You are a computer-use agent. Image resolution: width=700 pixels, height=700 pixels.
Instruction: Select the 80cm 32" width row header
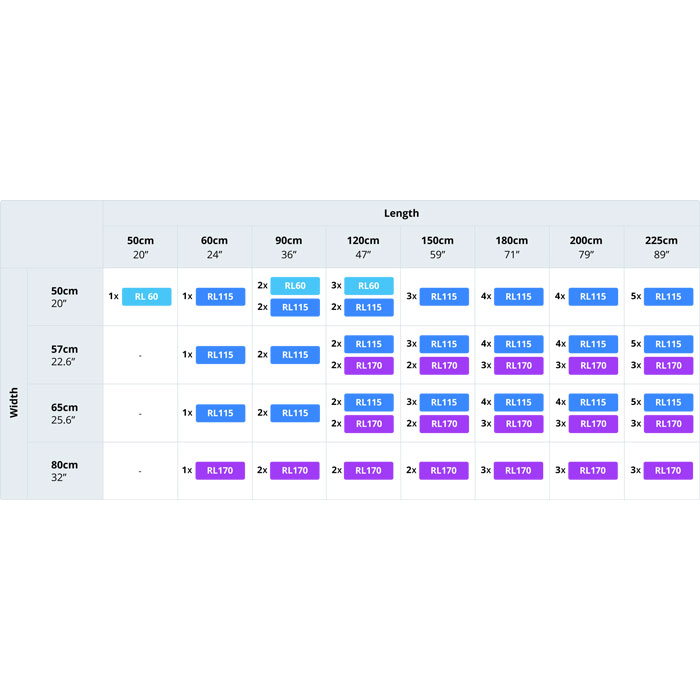(x=65, y=471)
